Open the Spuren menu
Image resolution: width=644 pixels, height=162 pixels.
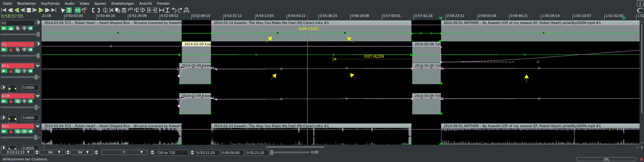(100, 3)
